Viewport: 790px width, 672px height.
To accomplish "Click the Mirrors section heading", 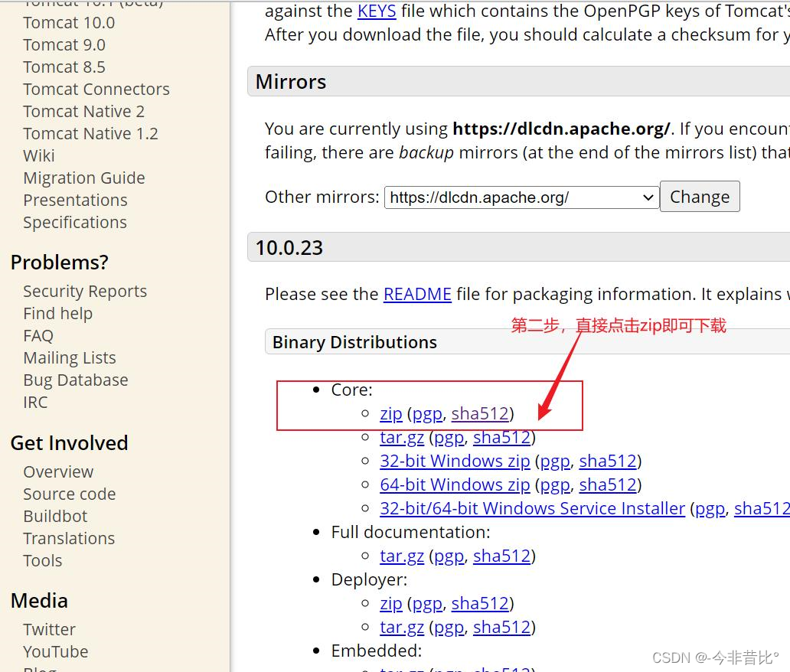I will pos(291,82).
